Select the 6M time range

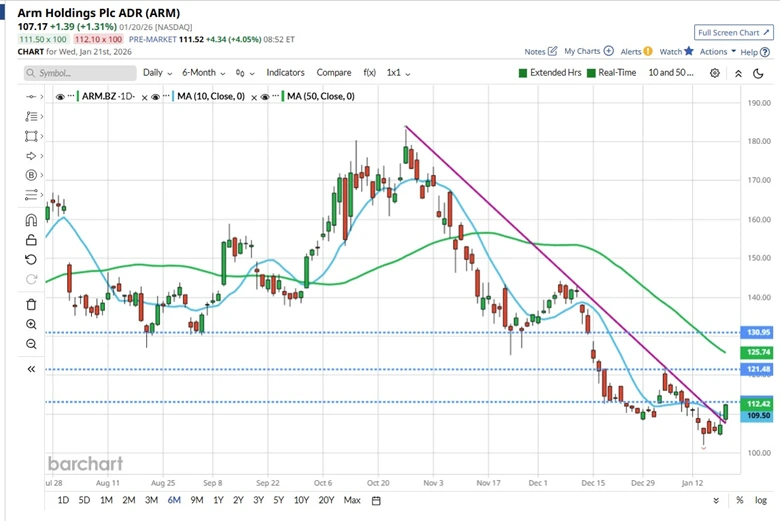(x=174, y=500)
